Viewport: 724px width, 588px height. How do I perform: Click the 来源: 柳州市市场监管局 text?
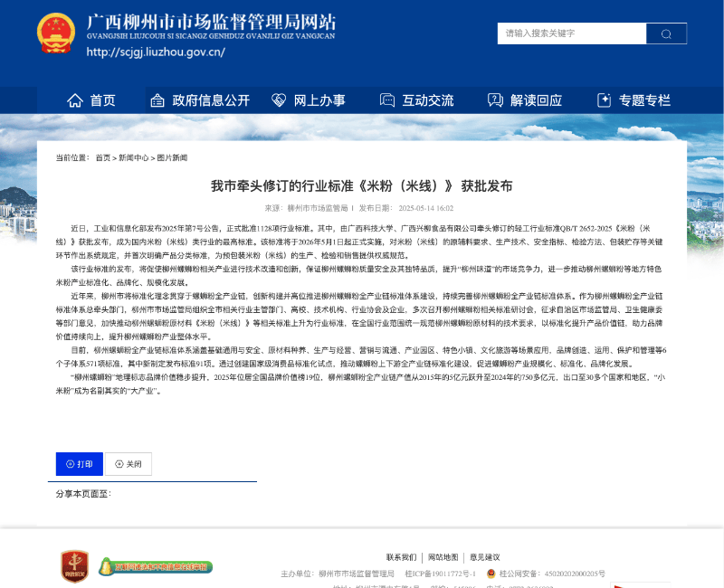click(306, 208)
